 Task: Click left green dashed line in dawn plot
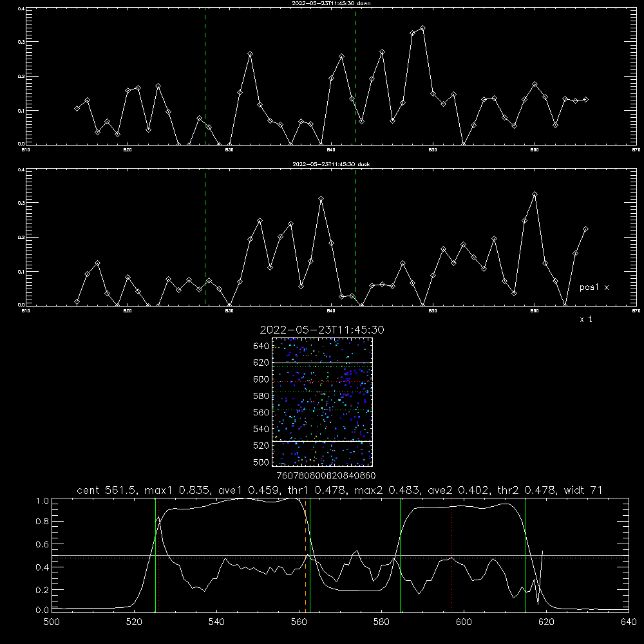[205, 76]
